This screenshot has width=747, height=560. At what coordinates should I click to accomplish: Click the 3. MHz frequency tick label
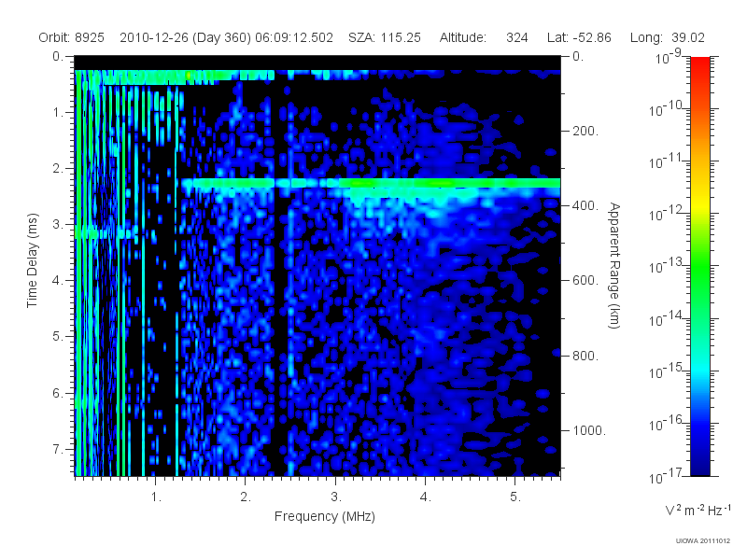pos(336,497)
